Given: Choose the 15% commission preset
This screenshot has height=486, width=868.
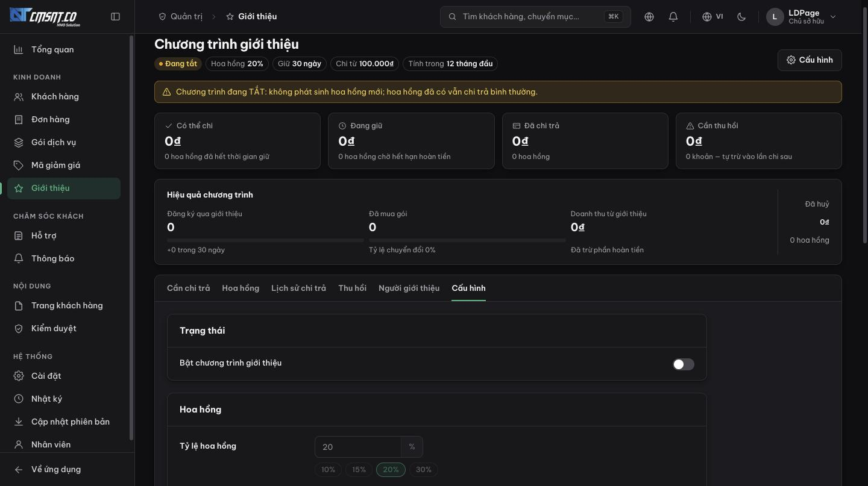Looking at the screenshot, I should pos(359,470).
